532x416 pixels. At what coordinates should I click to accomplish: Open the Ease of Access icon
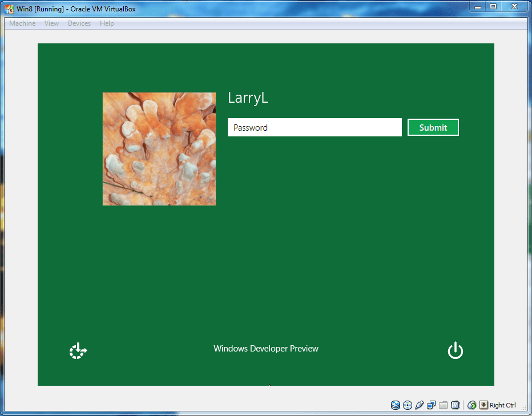78,350
